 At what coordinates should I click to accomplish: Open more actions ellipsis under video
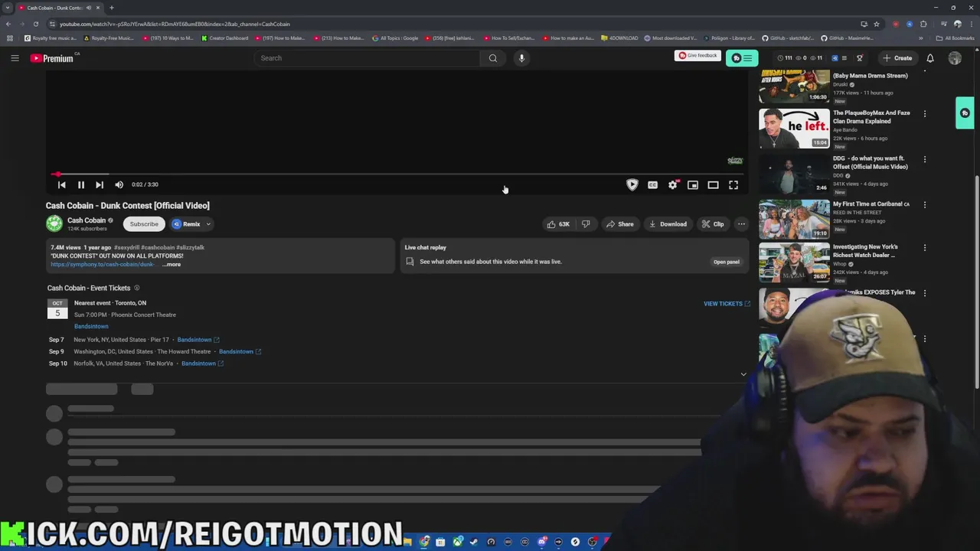pyautogui.click(x=741, y=224)
